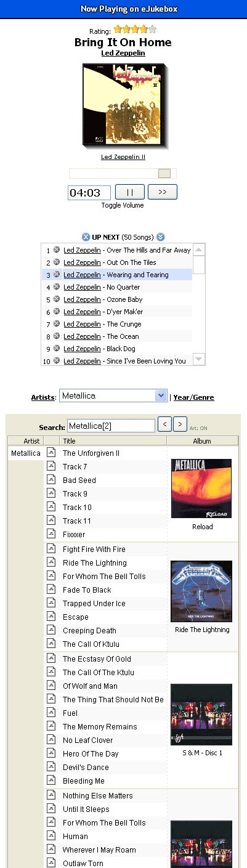Click the down-arrow icon after UP NEXT

(161, 237)
